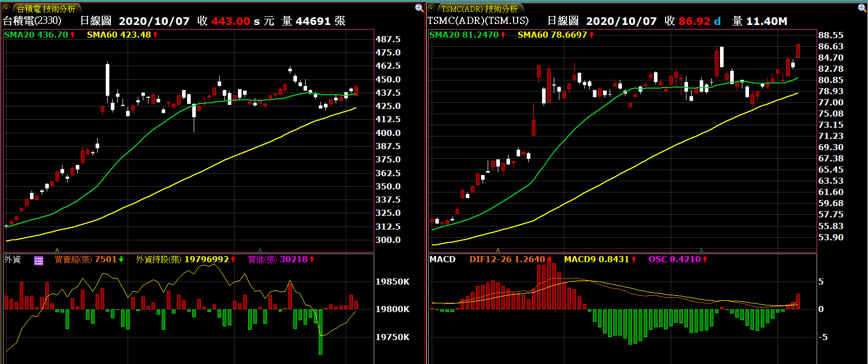Click the 外資 indicator label
This screenshot has width=868, height=364.
click(x=13, y=260)
